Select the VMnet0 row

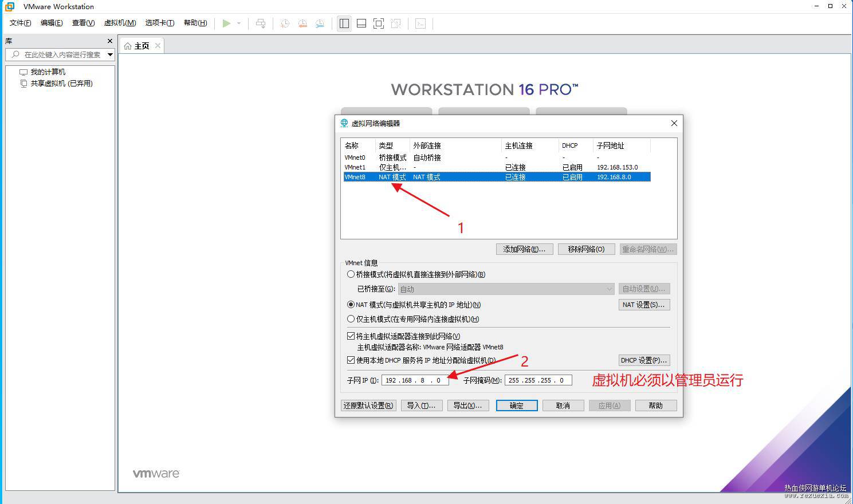(497, 157)
